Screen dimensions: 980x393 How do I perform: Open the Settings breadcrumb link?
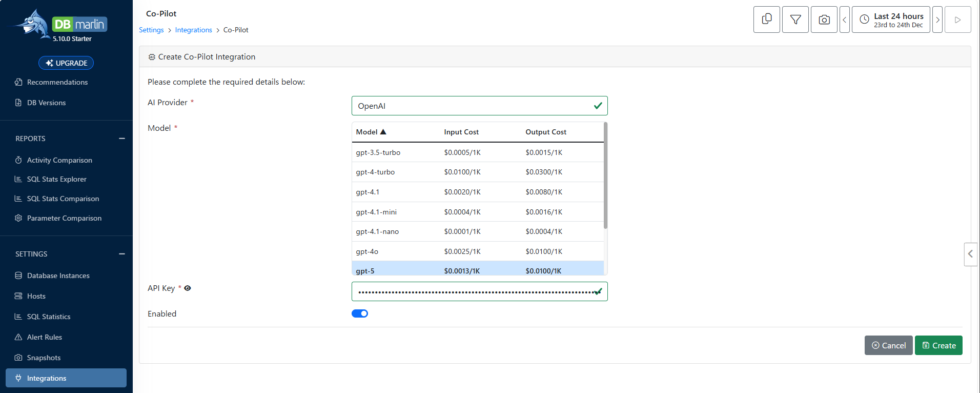[151, 30]
